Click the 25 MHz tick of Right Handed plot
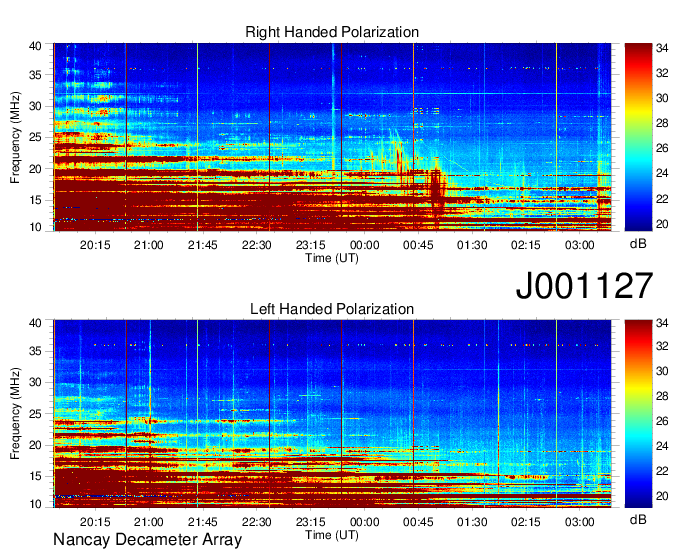 point(35,137)
